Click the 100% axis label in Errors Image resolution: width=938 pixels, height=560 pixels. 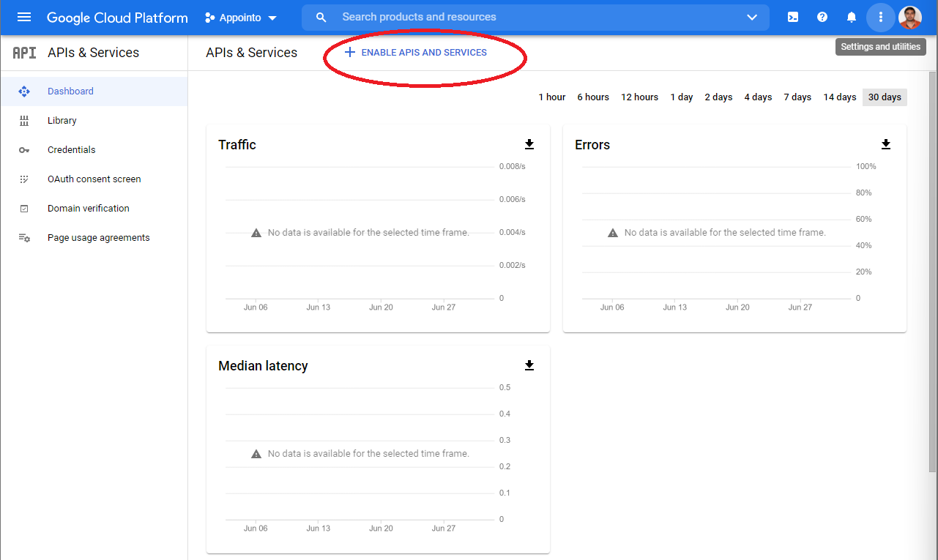[866, 166]
